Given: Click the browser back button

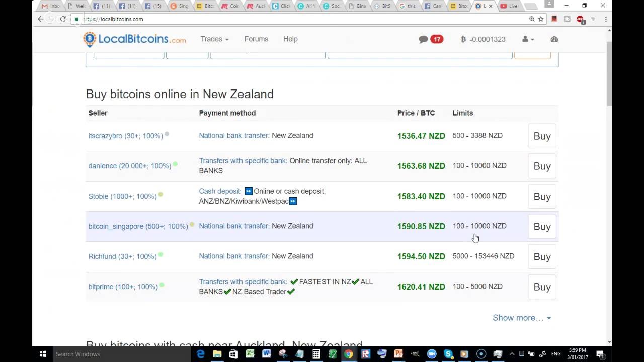Looking at the screenshot, I should [41, 19].
